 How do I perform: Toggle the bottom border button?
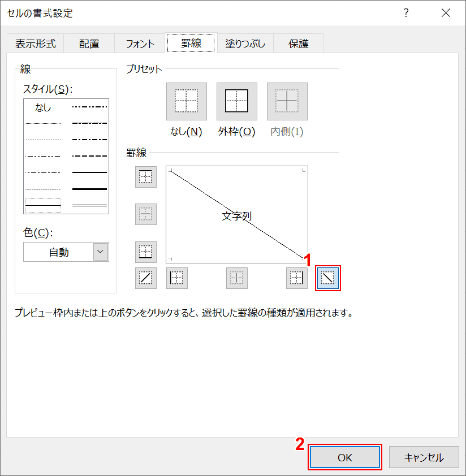pos(146,252)
